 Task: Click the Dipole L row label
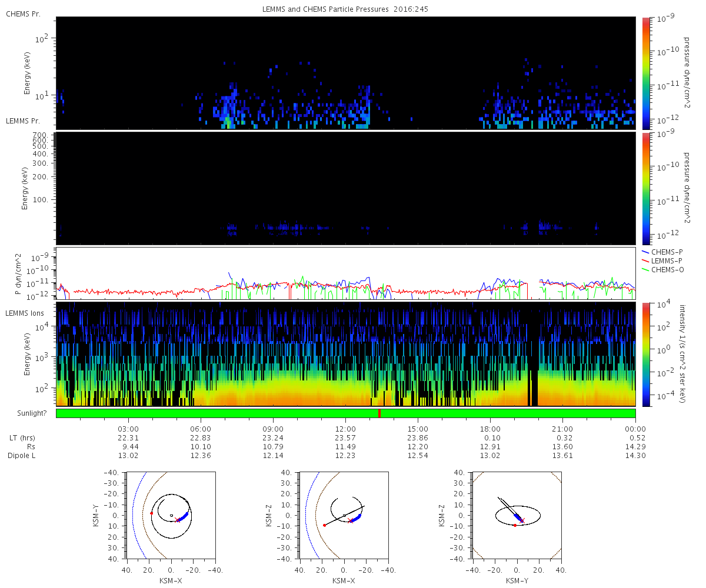[21, 455]
